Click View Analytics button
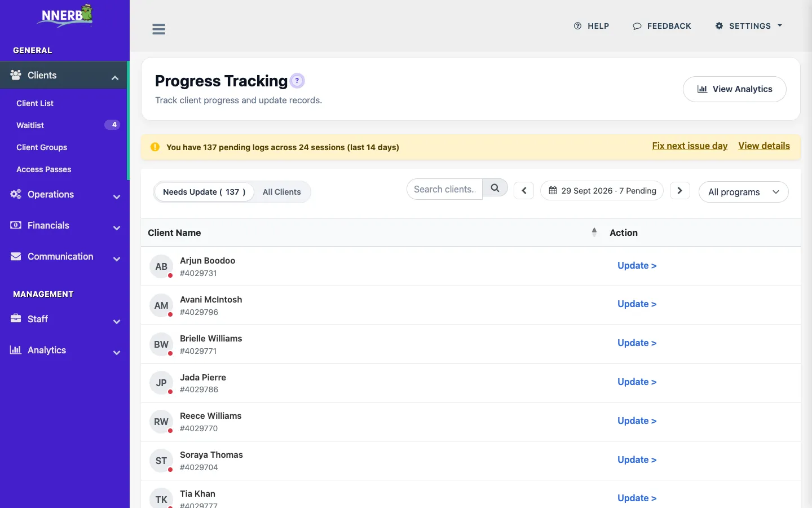The height and width of the screenshot is (508, 812). [x=734, y=89]
